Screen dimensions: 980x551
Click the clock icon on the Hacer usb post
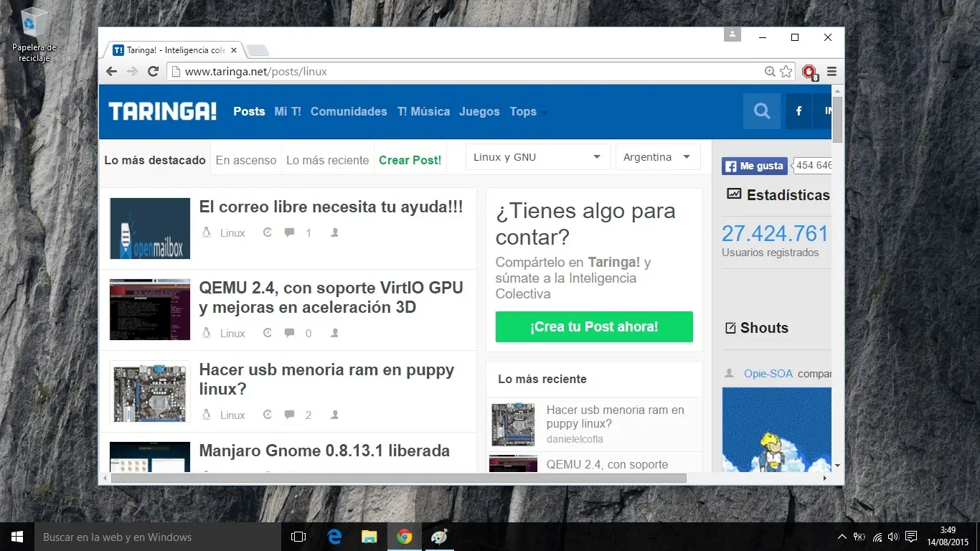[267, 415]
